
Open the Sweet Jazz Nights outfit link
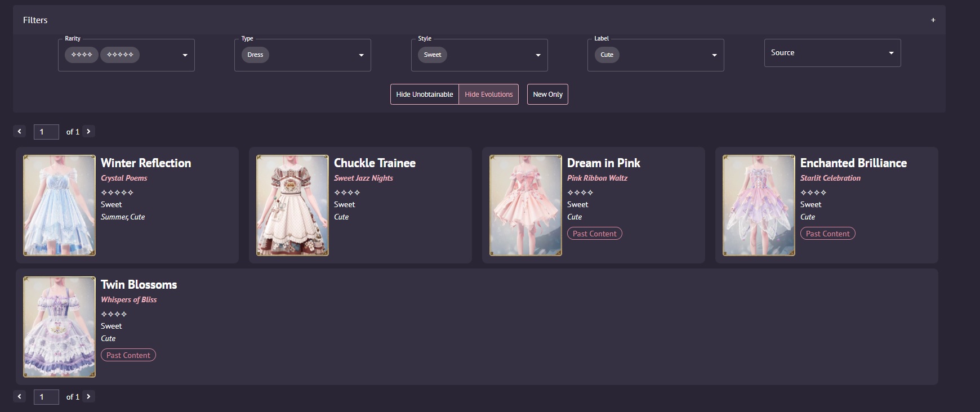(x=363, y=178)
